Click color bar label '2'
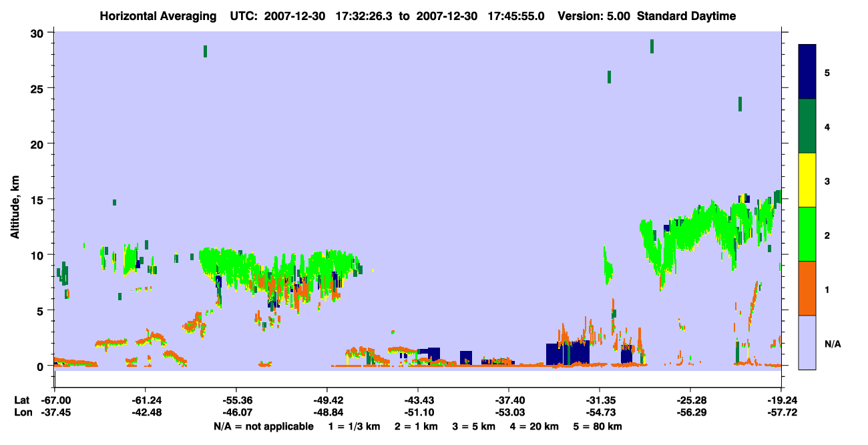The image size is (868, 445). coord(827,235)
